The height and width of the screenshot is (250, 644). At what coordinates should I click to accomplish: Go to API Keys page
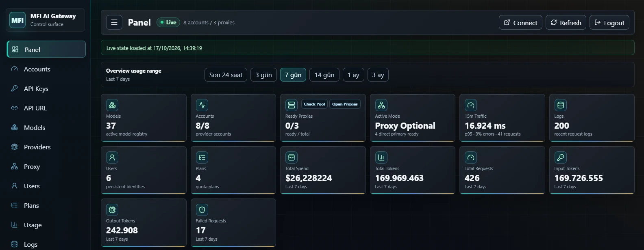(x=46, y=88)
